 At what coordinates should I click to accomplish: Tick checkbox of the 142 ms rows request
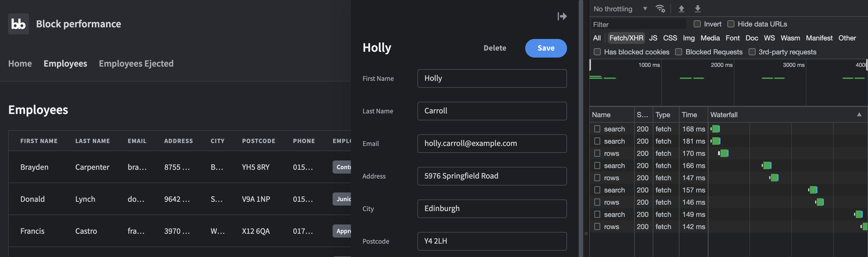click(597, 226)
